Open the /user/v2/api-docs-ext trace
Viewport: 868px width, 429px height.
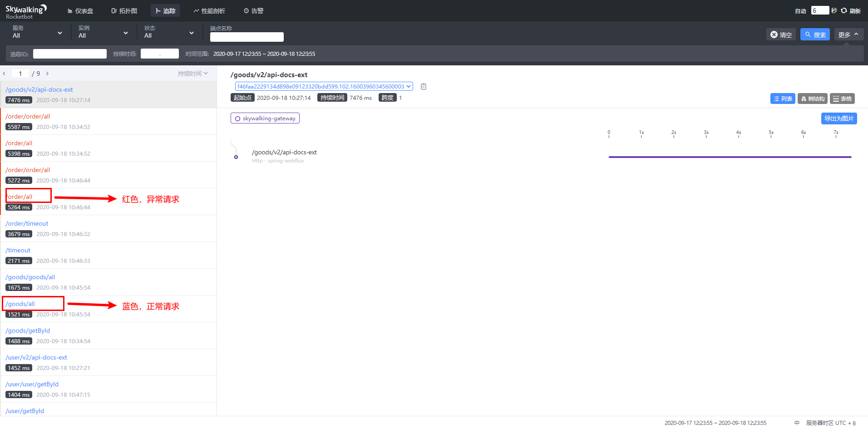[108, 362]
